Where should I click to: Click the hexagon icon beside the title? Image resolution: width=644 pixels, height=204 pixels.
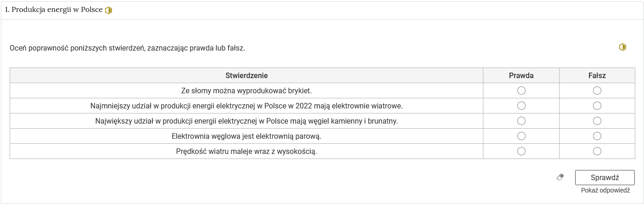tap(108, 10)
